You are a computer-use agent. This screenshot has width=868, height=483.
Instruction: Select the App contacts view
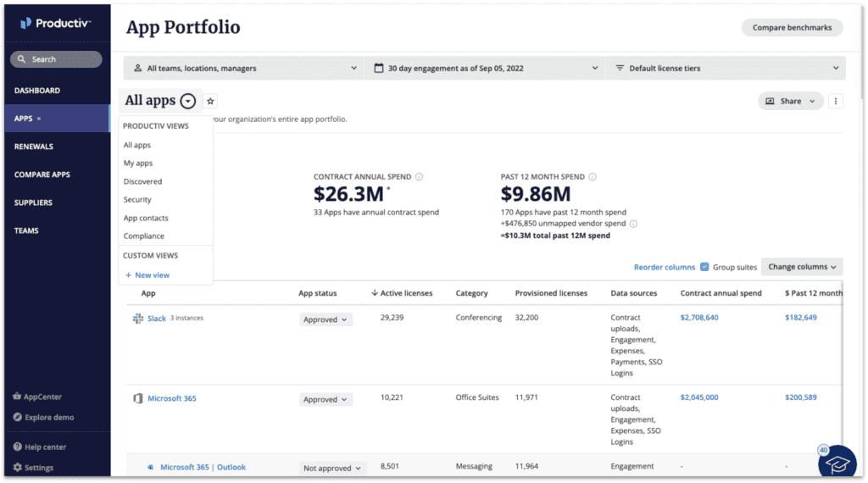tap(146, 218)
